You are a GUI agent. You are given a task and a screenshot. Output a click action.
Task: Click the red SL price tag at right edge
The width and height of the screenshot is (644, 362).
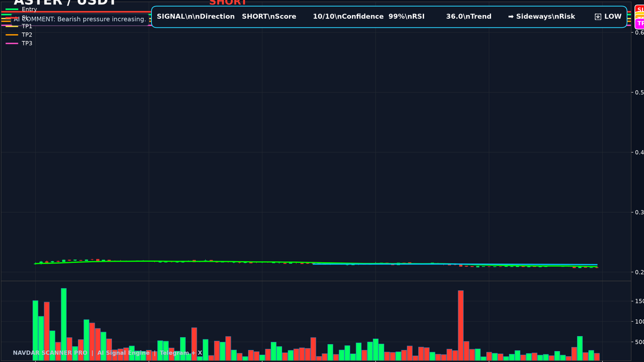[640, 10]
